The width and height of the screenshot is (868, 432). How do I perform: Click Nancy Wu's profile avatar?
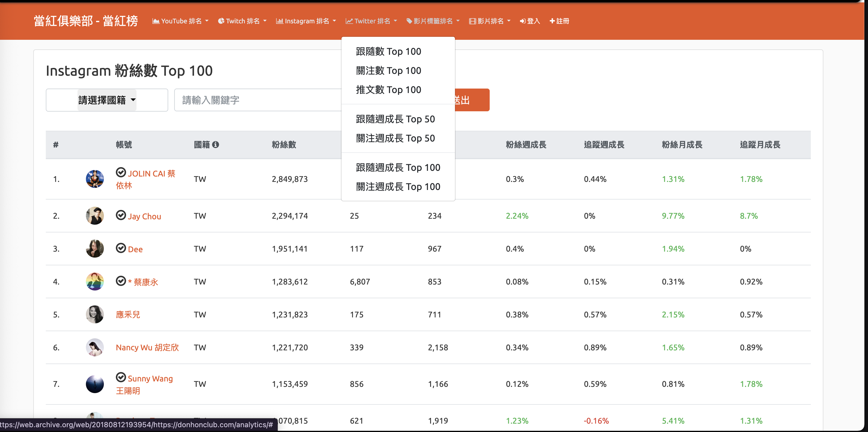(95, 347)
